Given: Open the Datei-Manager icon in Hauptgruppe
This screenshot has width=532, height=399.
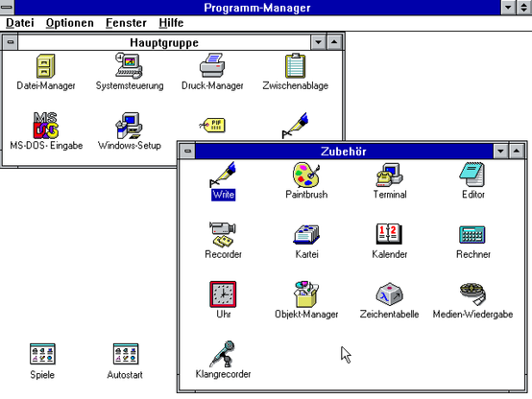Looking at the screenshot, I should point(46,66).
